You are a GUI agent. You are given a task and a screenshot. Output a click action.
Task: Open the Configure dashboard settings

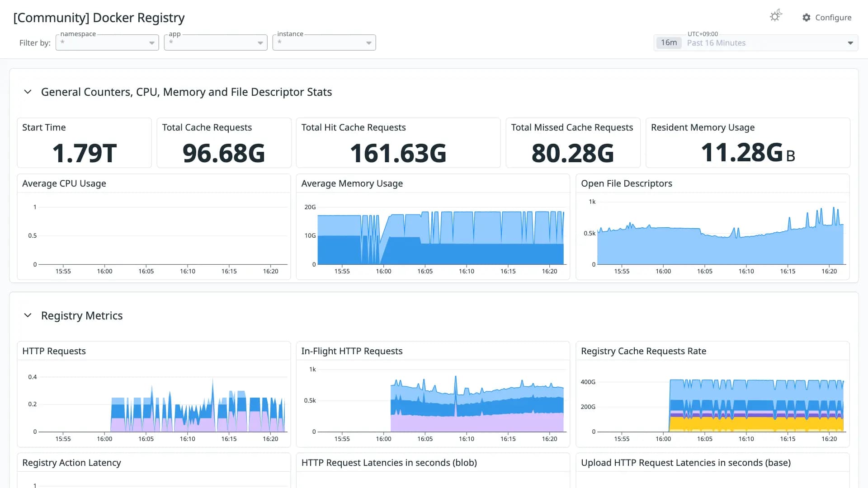click(x=827, y=17)
